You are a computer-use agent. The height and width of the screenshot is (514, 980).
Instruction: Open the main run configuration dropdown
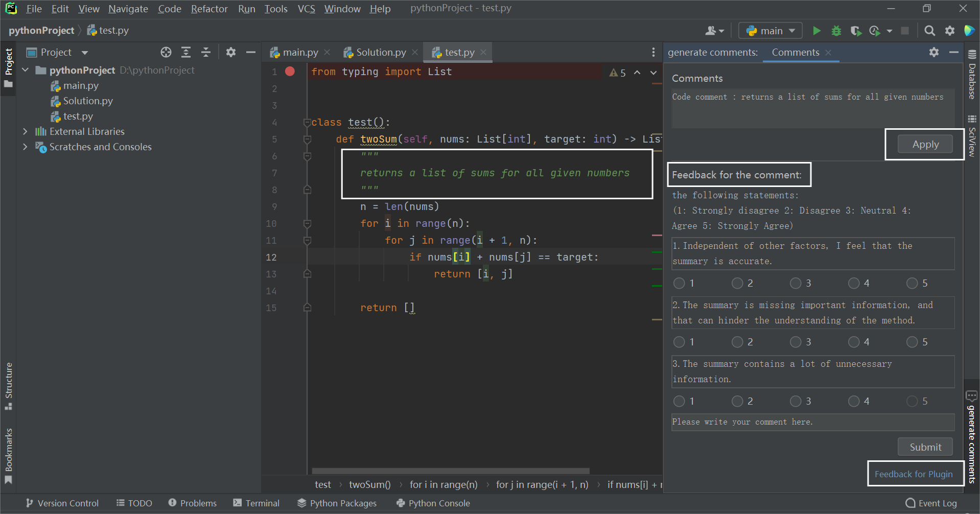pyautogui.click(x=771, y=31)
